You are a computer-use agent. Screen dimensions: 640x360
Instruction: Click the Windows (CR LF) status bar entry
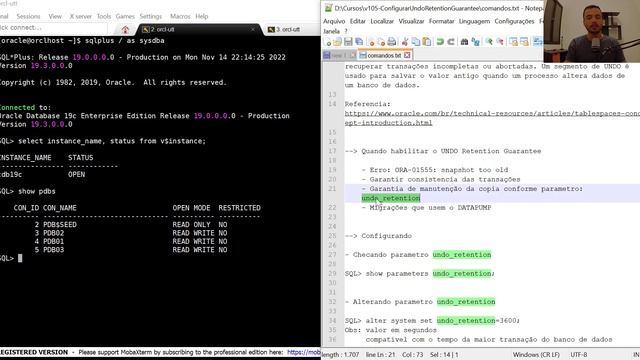pyautogui.click(x=536, y=355)
